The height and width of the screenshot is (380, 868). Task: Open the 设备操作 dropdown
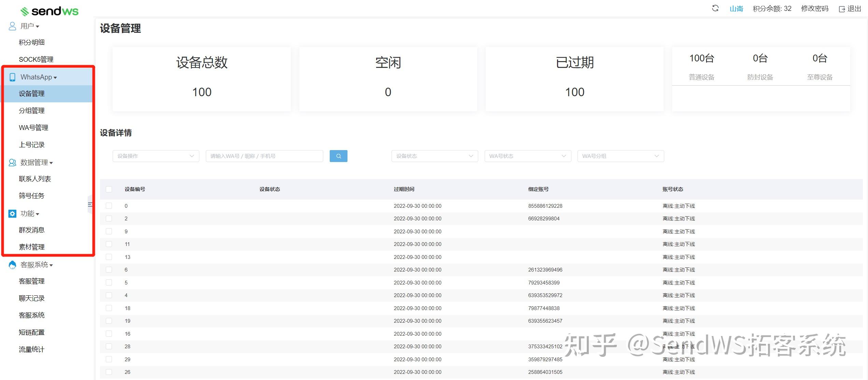click(x=156, y=156)
